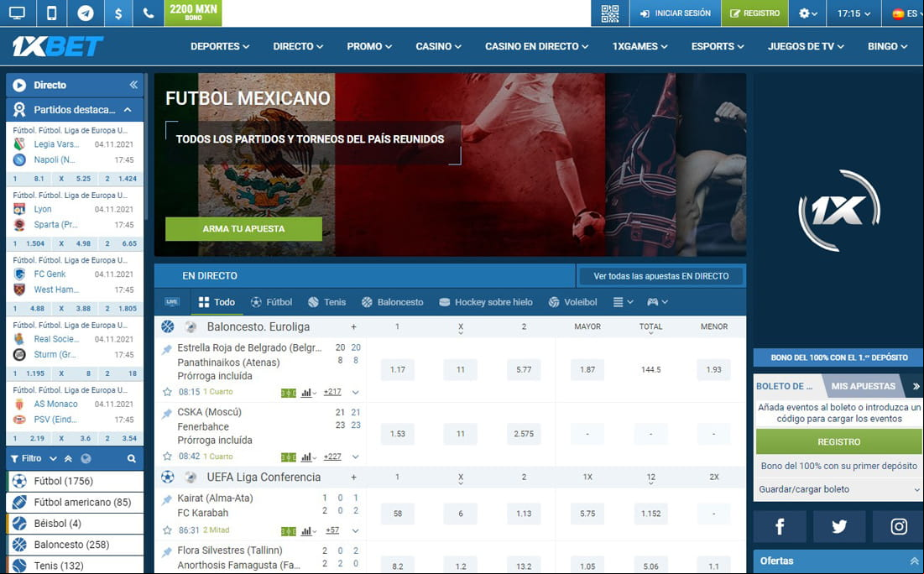
Task: Open the more sports list dropdown
Action: tap(623, 302)
